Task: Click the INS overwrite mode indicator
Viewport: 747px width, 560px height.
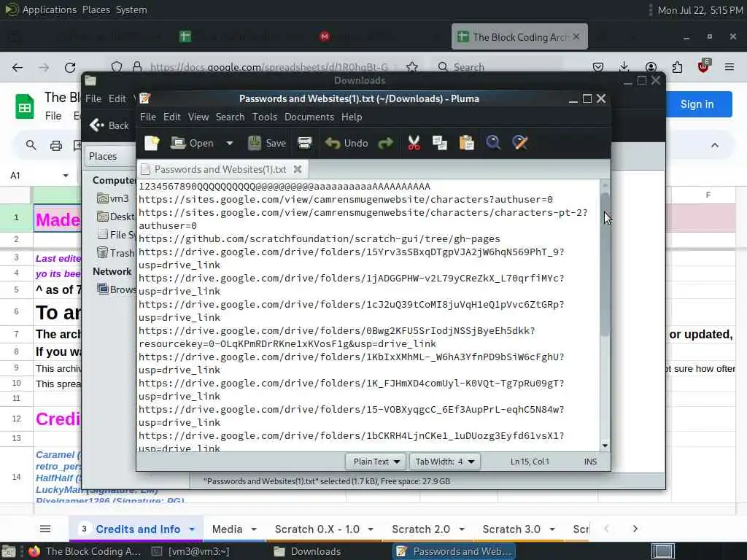Action: click(x=590, y=462)
